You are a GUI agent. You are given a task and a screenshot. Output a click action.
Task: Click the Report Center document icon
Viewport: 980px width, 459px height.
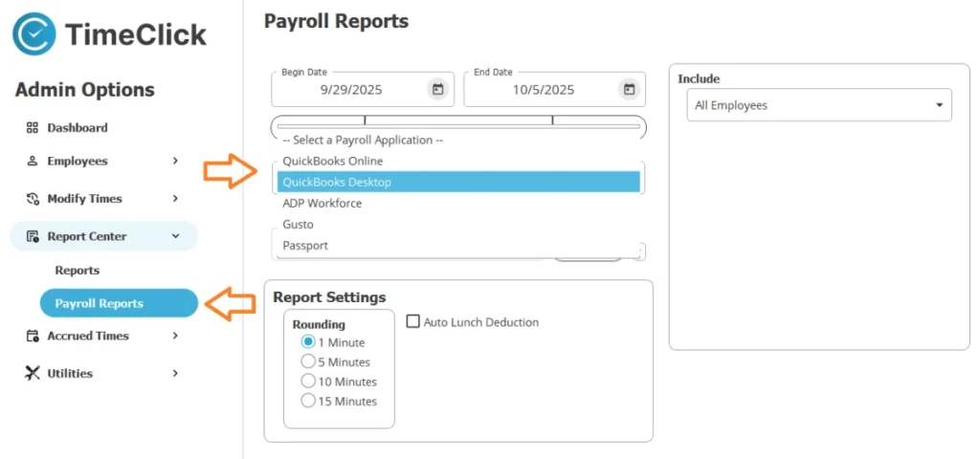[x=32, y=236]
